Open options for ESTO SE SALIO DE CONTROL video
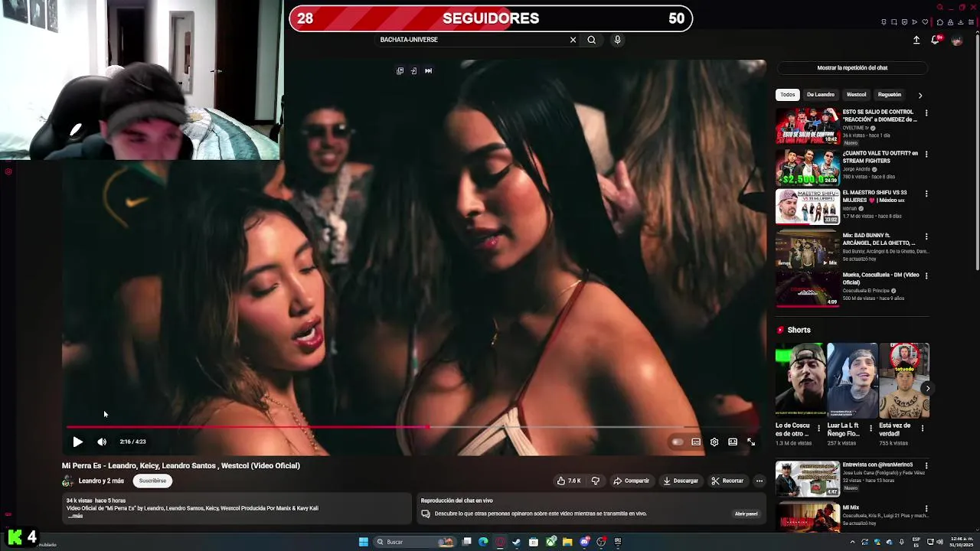Image resolution: width=980 pixels, height=551 pixels. 926,113
